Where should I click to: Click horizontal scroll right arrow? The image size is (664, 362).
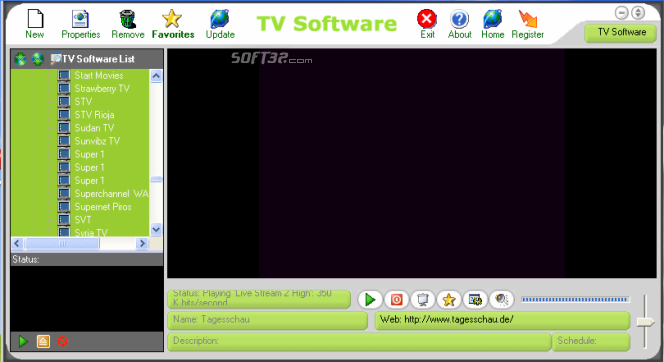(x=142, y=243)
